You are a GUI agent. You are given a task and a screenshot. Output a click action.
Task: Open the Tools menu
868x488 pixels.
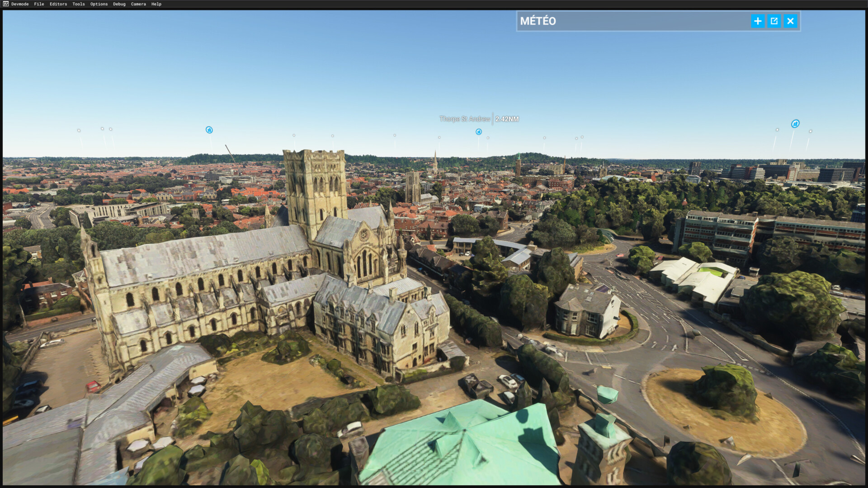click(79, 4)
